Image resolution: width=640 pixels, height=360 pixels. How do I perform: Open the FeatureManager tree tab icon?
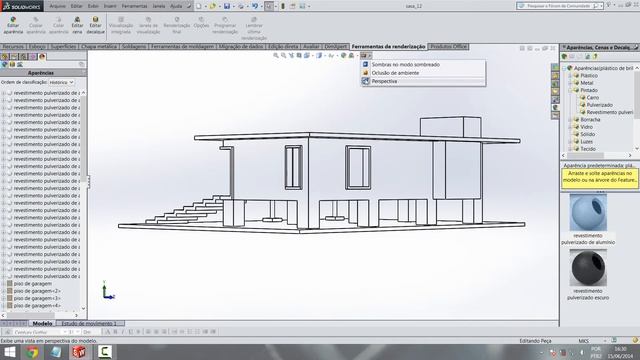point(4,57)
